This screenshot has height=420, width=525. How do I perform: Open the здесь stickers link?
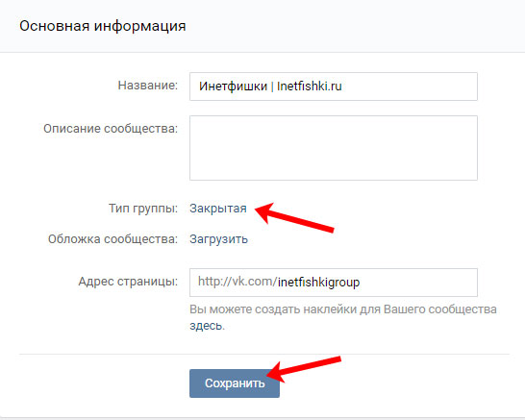pyautogui.click(x=206, y=326)
